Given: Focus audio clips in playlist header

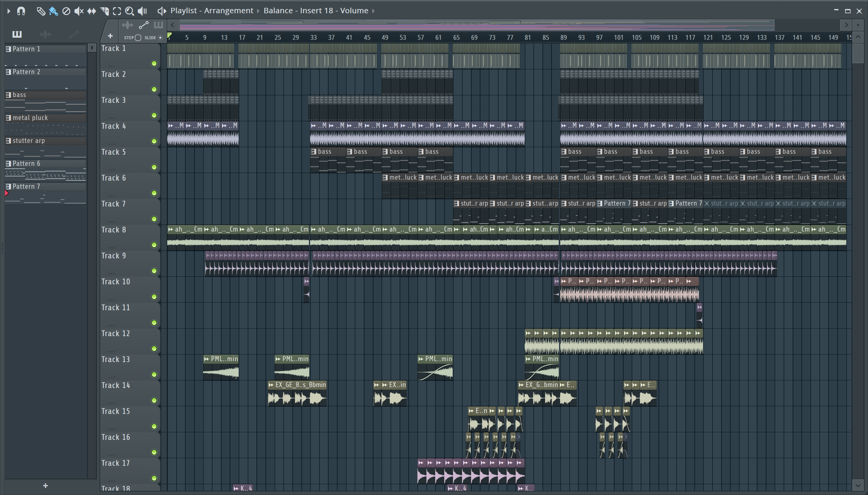Looking at the screenshot, I should pyautogui.click(x=127, y=25).
